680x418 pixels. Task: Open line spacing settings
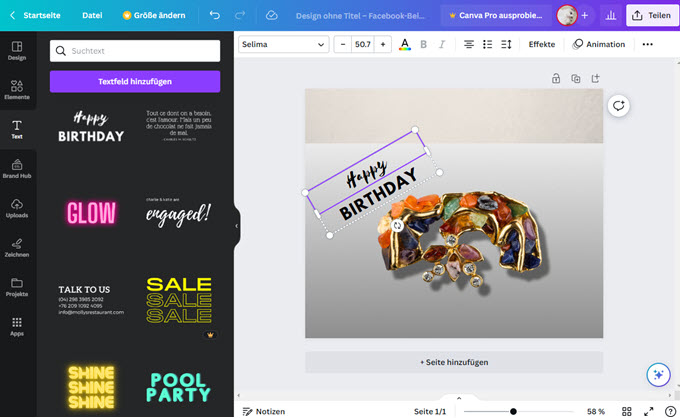pos(506,44)
